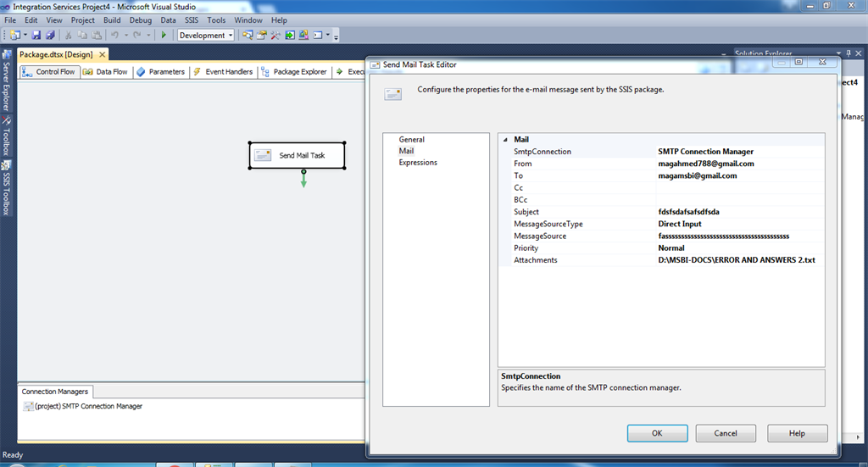
Task: Open the Tools menu
Action: click(216, 20)
